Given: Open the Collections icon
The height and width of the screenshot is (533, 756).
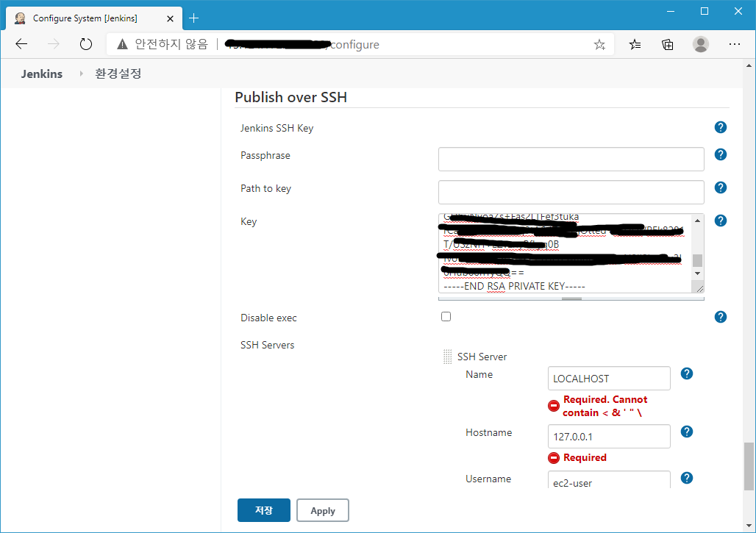Looking at the screenshot, I should 668,45.
